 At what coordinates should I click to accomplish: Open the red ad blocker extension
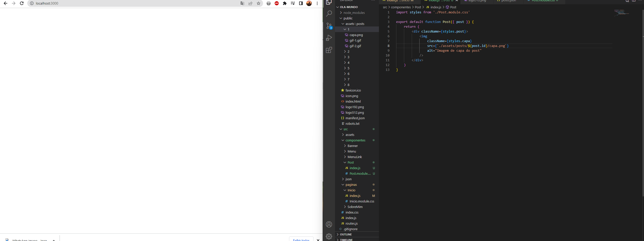[x=277, y=3]
